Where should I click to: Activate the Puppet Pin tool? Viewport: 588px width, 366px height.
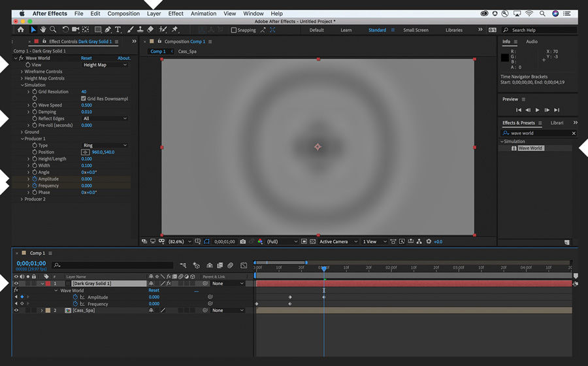[174, 30]
